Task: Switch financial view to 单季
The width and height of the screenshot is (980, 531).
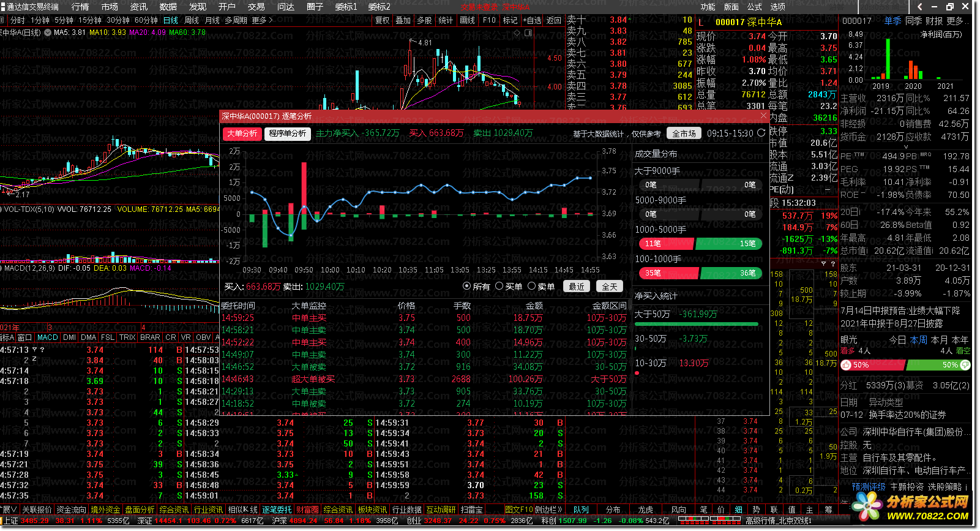Action: click(893, 21)
